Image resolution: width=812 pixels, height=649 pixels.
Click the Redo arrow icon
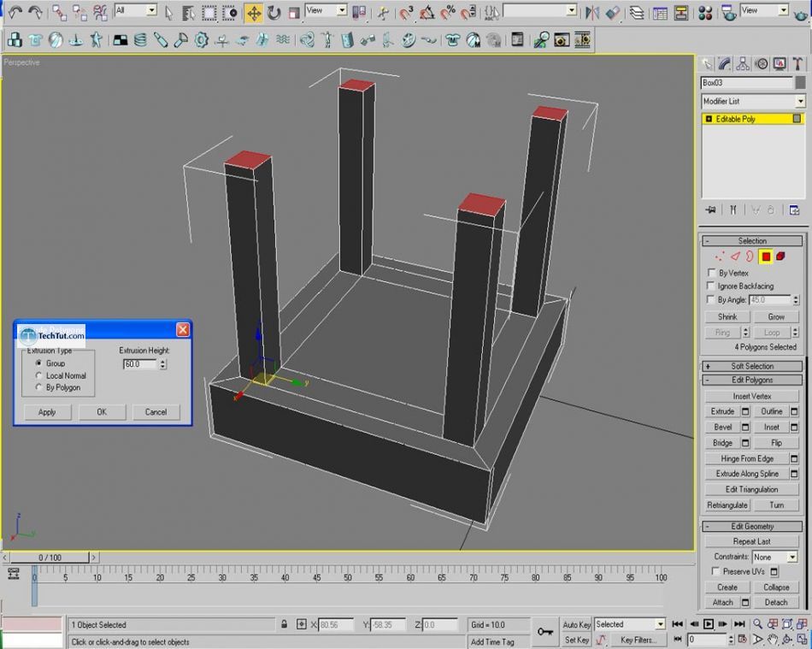[x=35, y=12]
